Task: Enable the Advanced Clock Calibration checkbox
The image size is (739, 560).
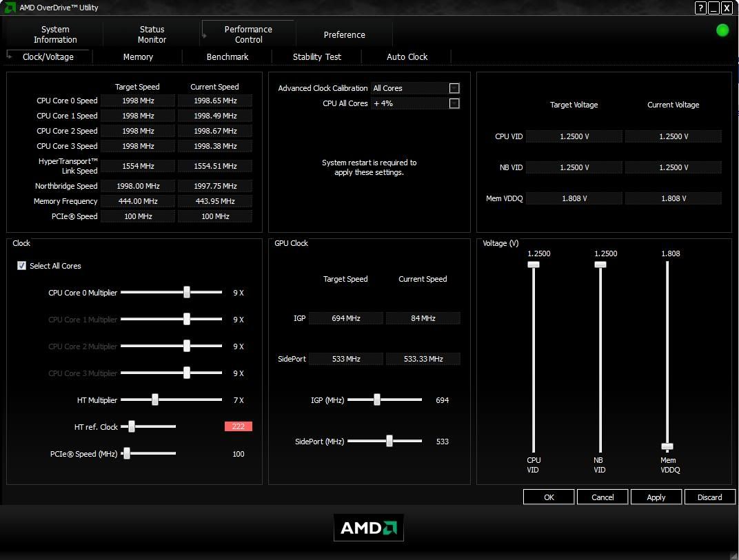Action: [454, 88]
